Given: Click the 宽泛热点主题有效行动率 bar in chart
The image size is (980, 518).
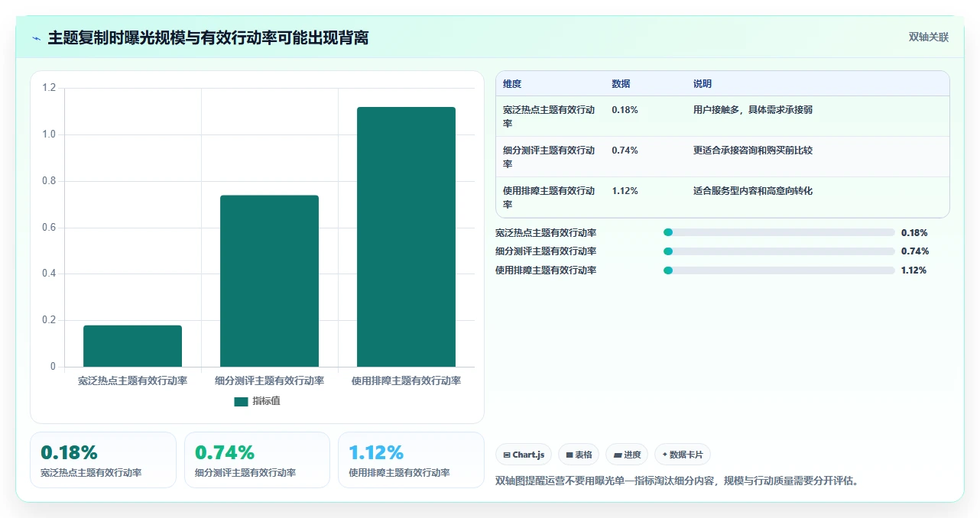Looking at the screenshot, I should [132, 346].
